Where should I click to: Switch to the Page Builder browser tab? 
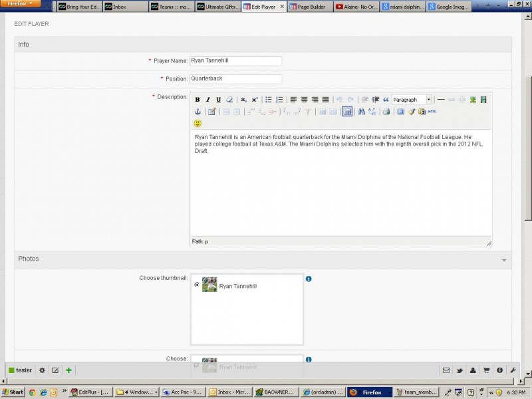(x=310, y=7)
